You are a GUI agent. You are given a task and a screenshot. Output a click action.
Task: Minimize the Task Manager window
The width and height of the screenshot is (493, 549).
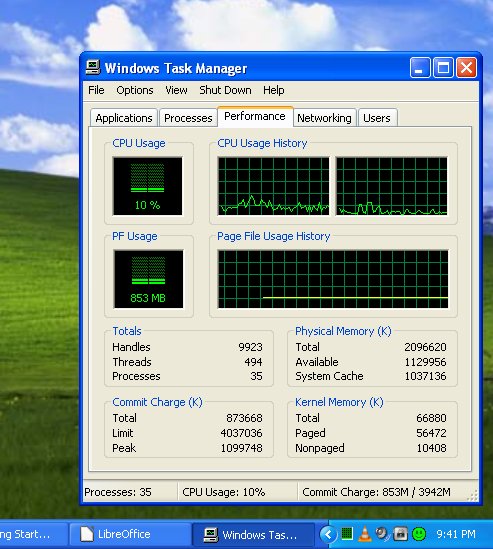(420, 68)
